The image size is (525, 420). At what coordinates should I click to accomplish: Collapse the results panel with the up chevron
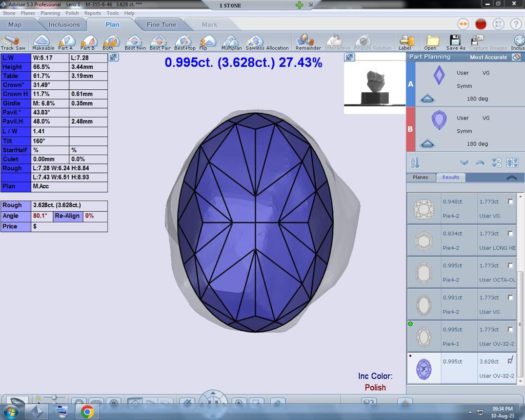(x=511, y=177)
